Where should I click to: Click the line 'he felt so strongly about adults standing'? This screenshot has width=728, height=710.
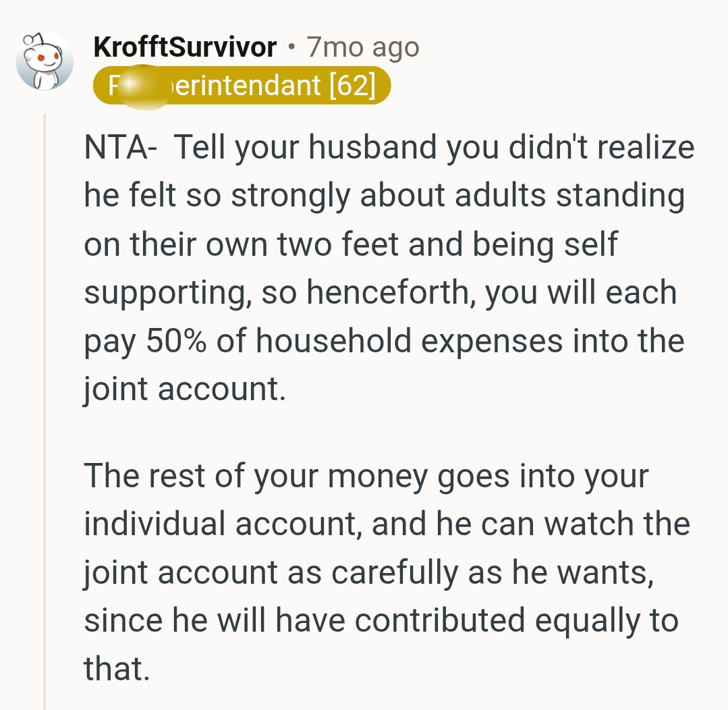pyautogui.click(x=384, y=196)
